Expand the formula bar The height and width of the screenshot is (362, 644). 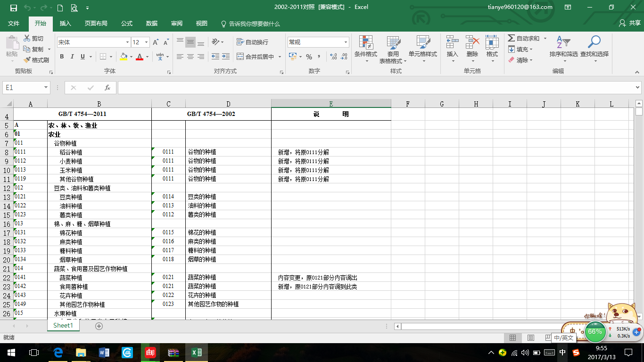638,88
